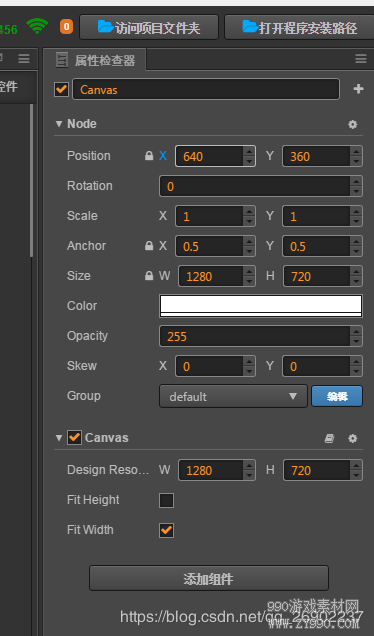The image size is (374, 636).
Task: Open the Group default dropdown
Action: pyautogui.click(x=233, y=396)
